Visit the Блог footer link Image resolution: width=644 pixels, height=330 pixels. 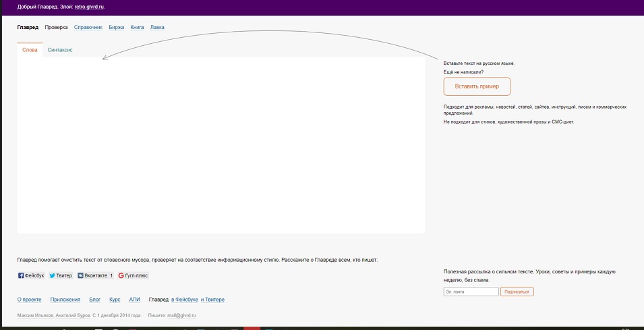point(95,300)
